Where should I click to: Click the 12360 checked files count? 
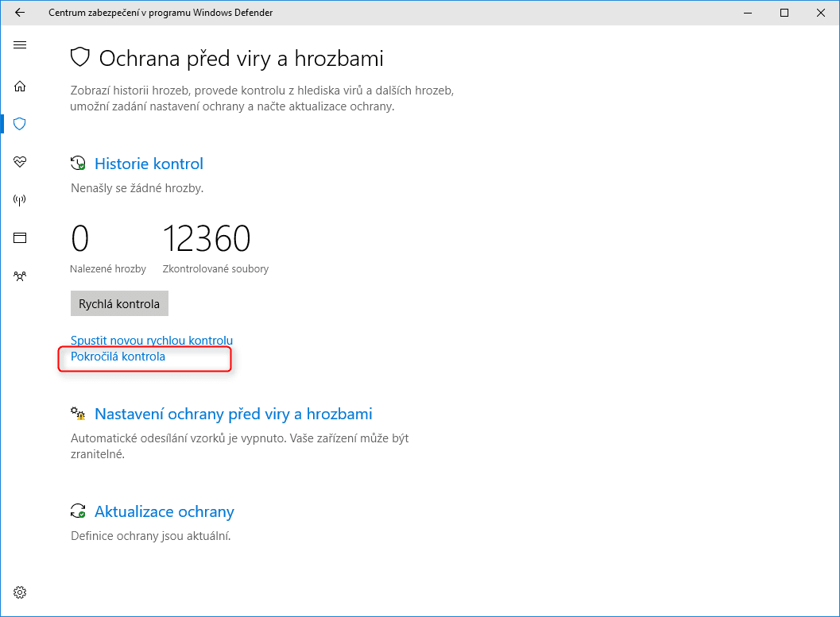click(x=207, y=238)
